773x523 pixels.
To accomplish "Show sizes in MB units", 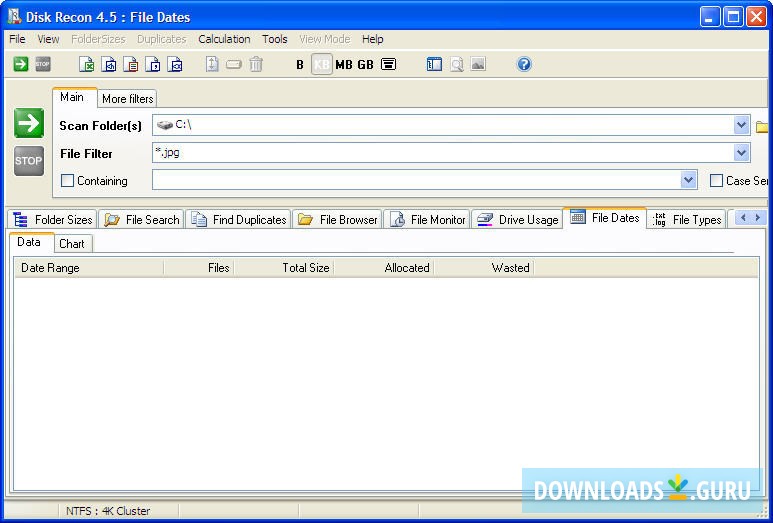I will pos(344,65).
